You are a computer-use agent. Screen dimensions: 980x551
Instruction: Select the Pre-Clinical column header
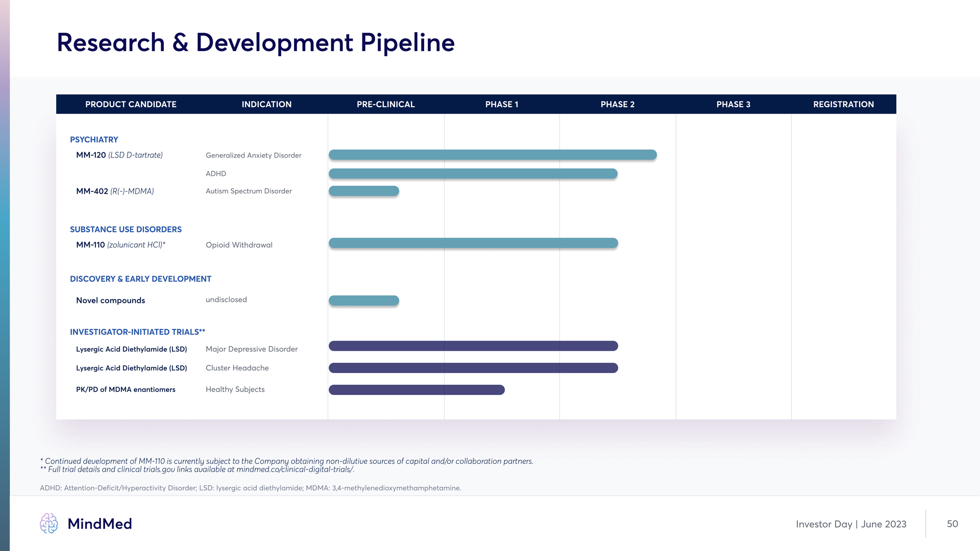pos(385,104)
